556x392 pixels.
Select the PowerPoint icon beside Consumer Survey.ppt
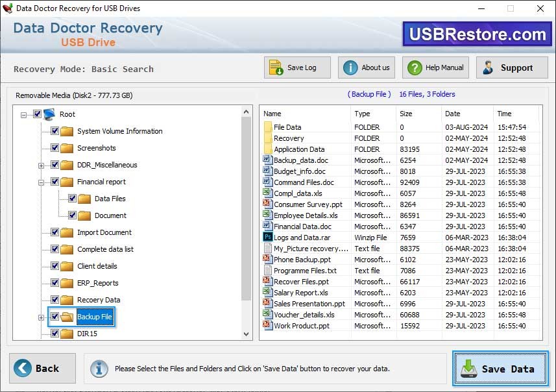pos(267,204)
